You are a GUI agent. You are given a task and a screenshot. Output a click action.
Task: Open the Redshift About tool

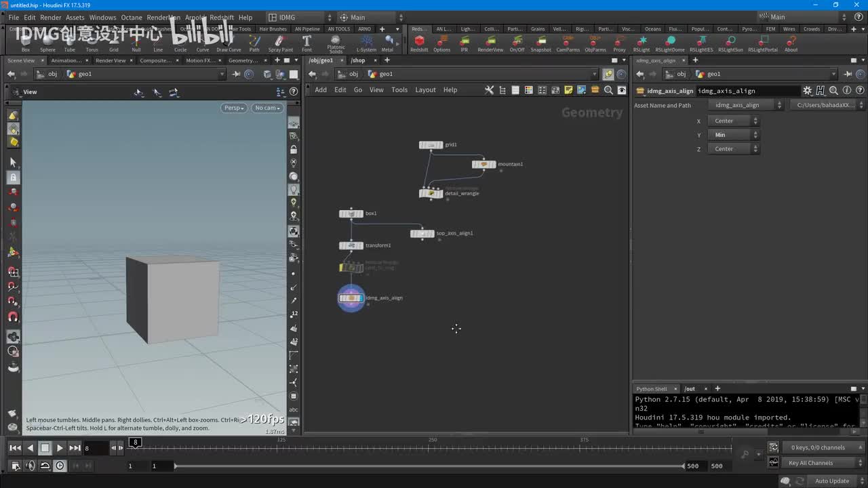(791, 44)
